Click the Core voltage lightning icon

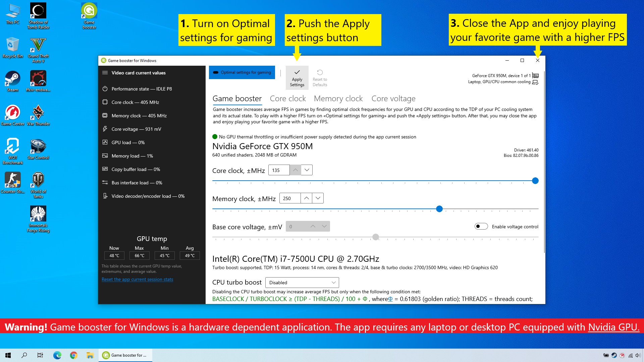coord(105,129)
